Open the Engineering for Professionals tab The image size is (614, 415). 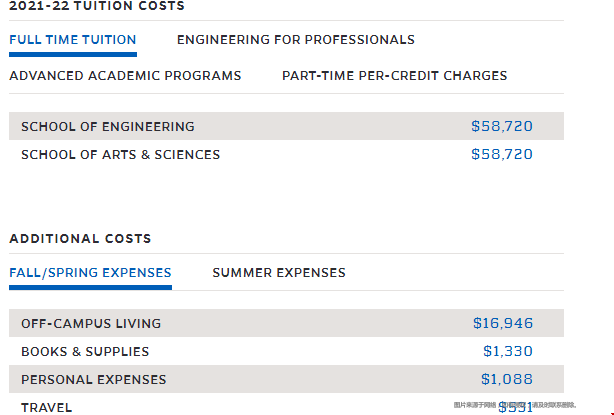pos(296,40)
